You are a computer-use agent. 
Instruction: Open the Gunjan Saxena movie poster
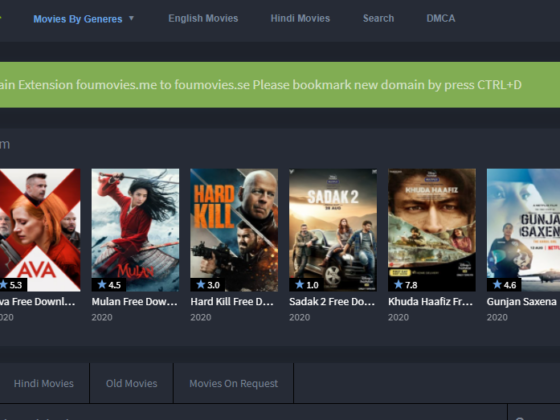[523, 230]
